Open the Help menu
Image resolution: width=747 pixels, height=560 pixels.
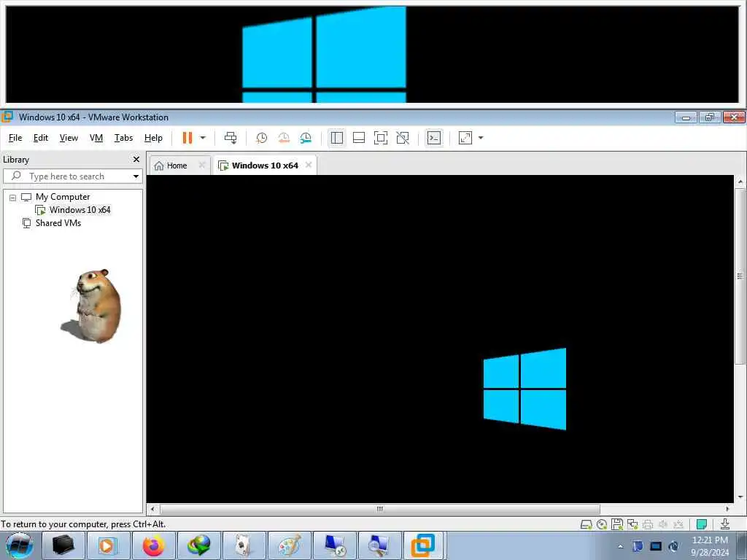tap(153, 138)
